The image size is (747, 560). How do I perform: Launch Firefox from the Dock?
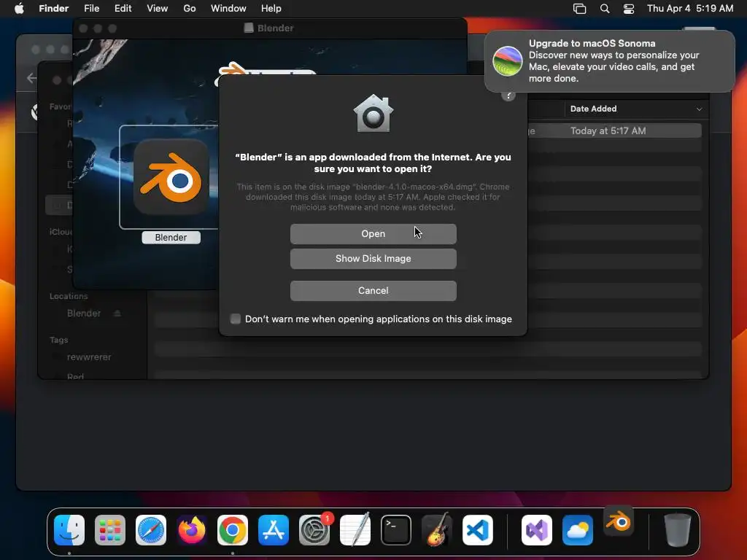pyautogui.click(x=192, y=530)
